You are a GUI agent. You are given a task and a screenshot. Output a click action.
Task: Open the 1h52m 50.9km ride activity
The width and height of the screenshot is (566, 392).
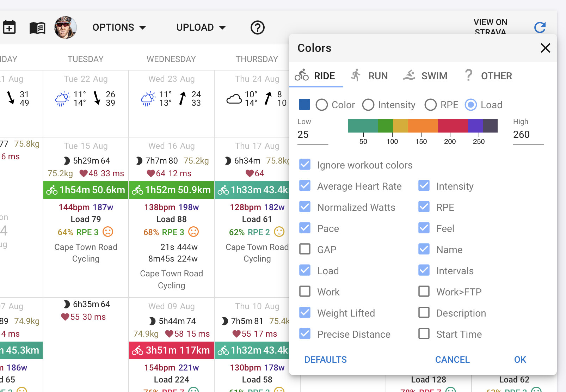point(171,190)
